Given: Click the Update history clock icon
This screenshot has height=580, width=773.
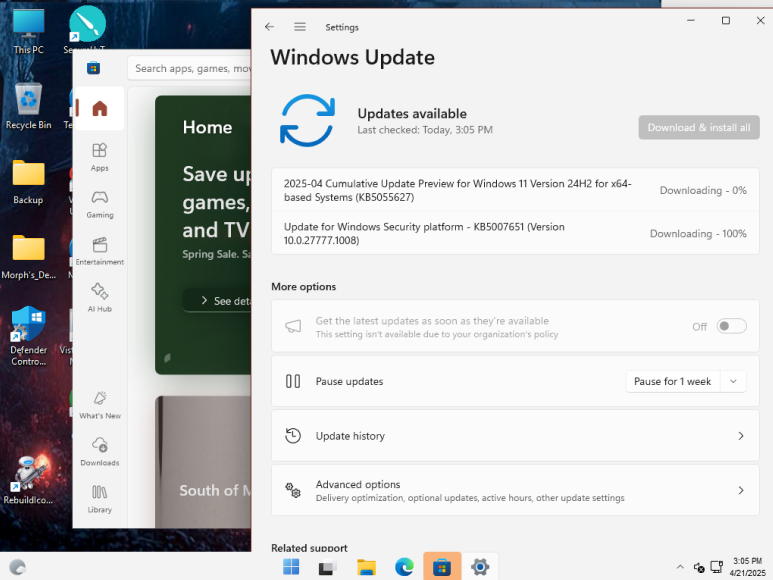Looking at the screenshot, I should point(293,436).
